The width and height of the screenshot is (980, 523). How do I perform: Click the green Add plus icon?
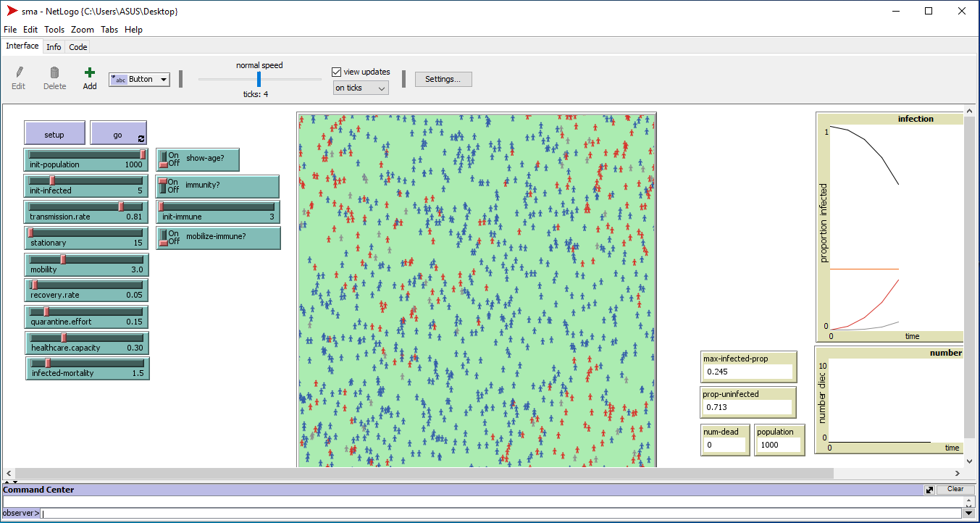point(90,72)
